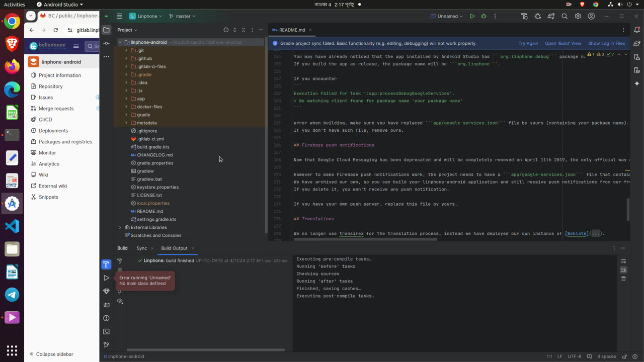Open the Project folder tool window icon
This screenshot has height=362, width=644.
(x=106, y=30)
